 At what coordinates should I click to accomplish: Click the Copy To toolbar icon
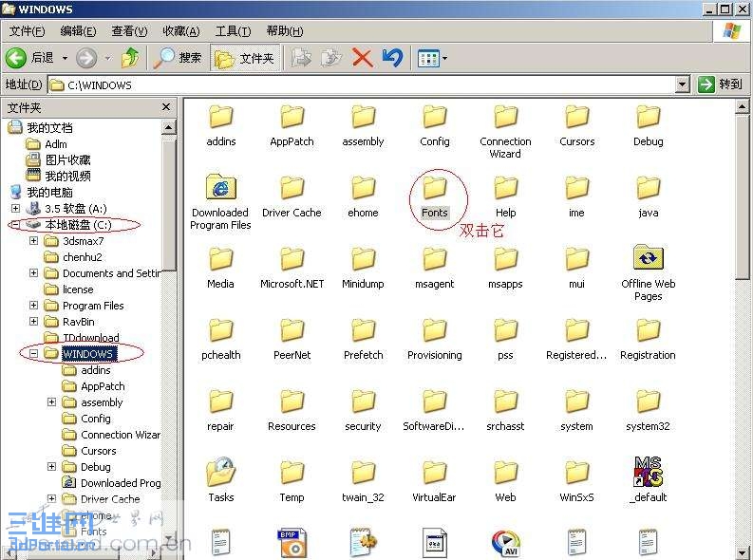pos(330,58)
